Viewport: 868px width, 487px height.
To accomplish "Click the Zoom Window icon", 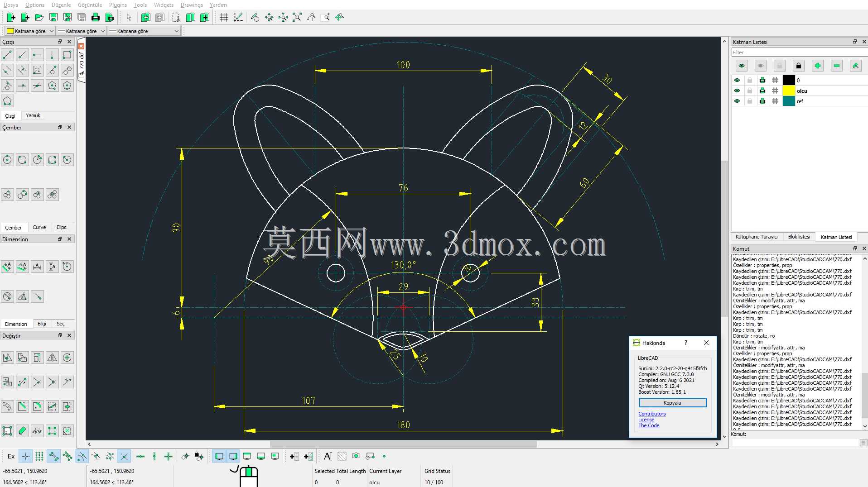I will [x=325, y=17].
